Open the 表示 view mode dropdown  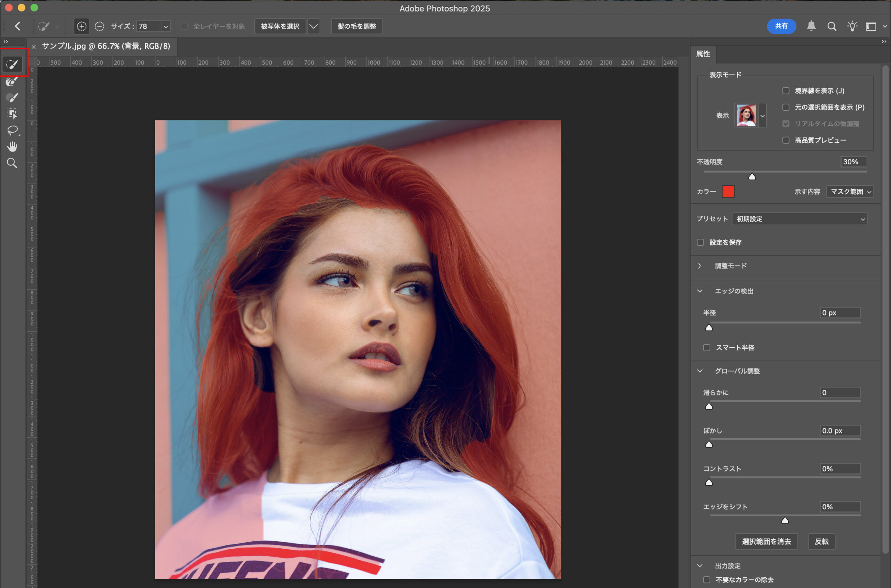coord(763,116)
